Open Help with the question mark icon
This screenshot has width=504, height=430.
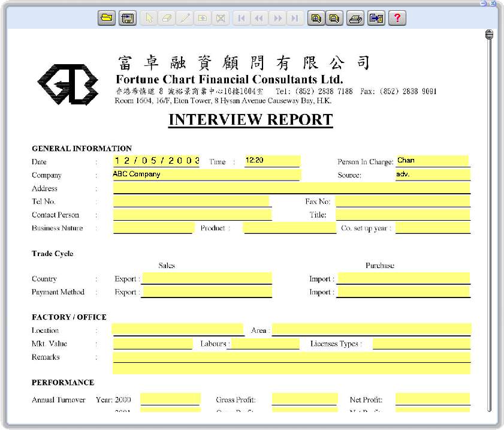click(397, 18)
